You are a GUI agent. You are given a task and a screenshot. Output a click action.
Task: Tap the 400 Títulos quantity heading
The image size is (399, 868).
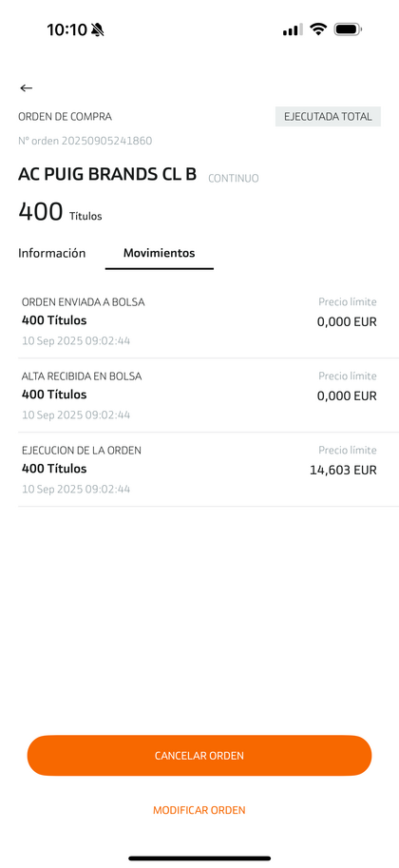pos(60,212)
